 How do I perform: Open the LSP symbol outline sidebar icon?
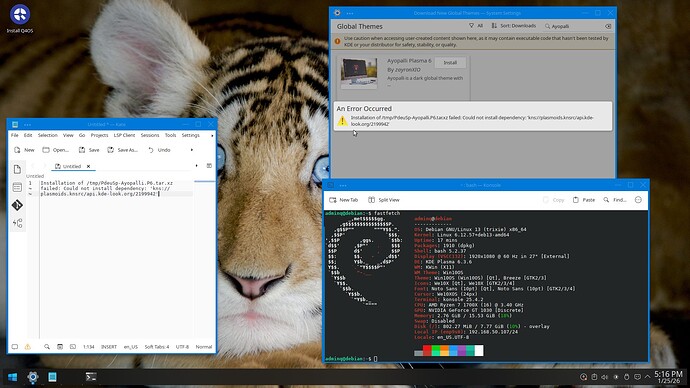click(x=17, y=223)
